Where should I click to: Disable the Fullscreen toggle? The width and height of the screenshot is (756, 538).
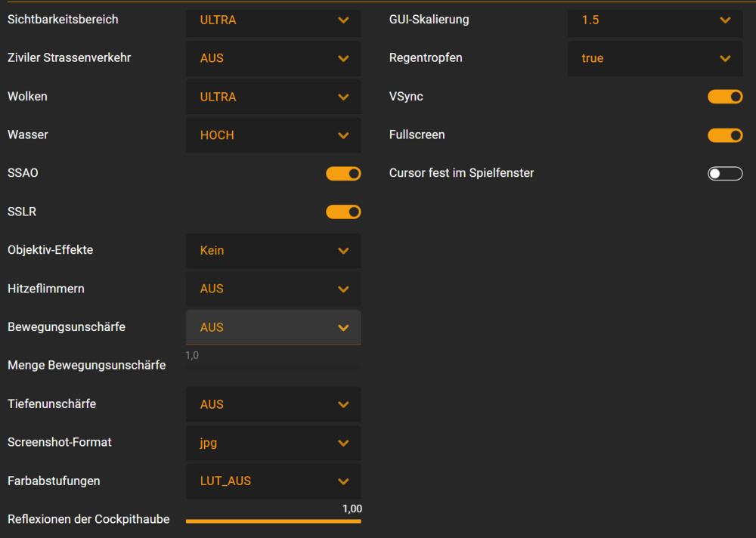coord(725,135)
